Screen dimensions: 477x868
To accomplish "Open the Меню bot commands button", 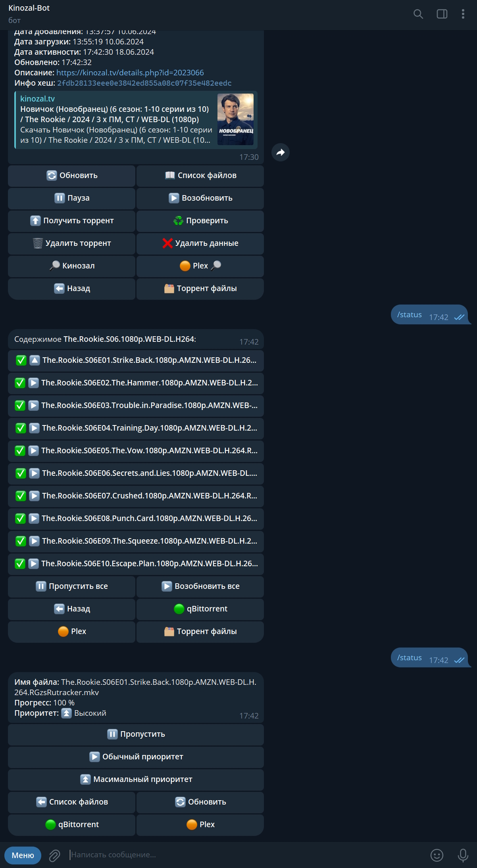I will coord(23,855).
